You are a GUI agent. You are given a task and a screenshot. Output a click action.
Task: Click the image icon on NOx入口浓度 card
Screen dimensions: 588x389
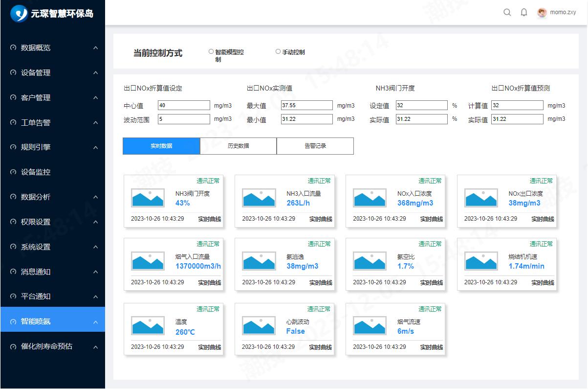370,198
